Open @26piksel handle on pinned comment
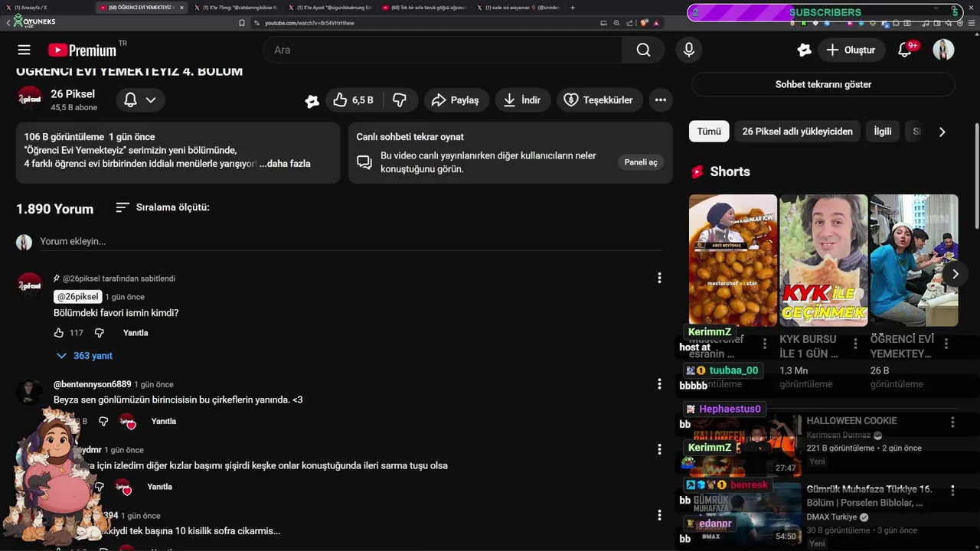This screenshot has width=980, height=551. tap(78, 297)
